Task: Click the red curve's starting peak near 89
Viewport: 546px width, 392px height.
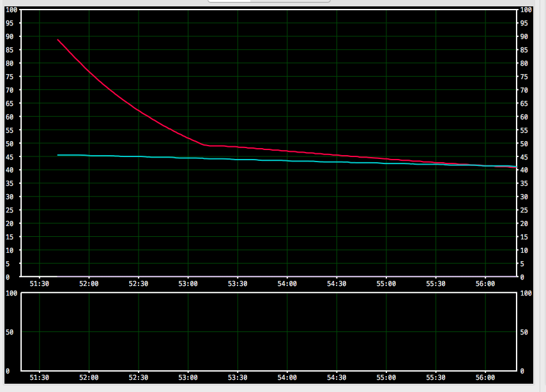Action: pos(58,40)
